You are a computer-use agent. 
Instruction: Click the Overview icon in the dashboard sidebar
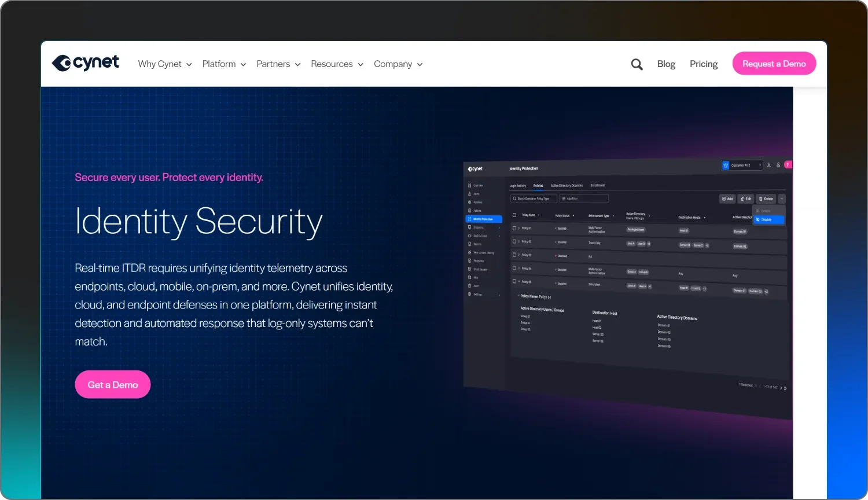[x=469, y=185]
